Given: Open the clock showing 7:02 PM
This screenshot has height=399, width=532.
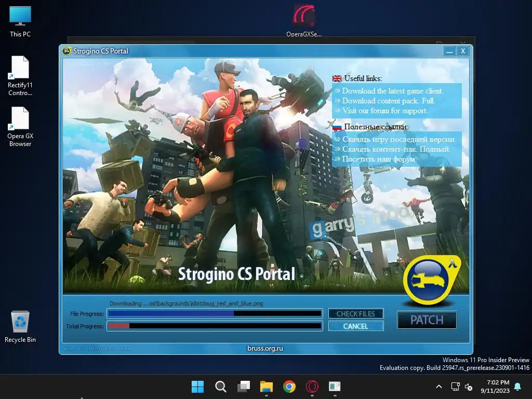Looking at the screenshot, I should click(x=495, y=387).
